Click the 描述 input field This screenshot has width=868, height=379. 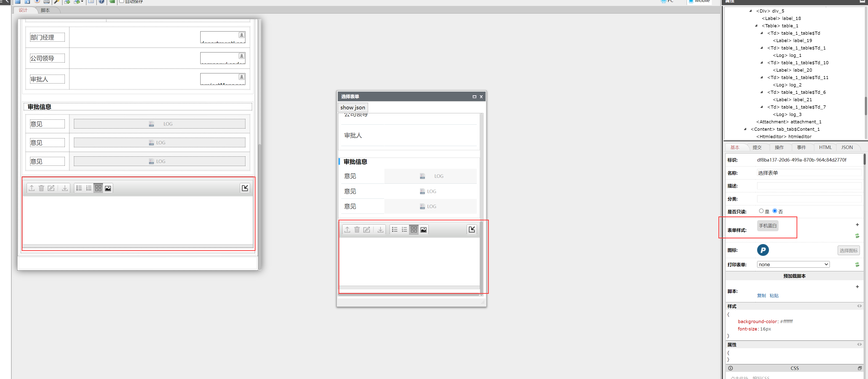click(x=809, y=186)
